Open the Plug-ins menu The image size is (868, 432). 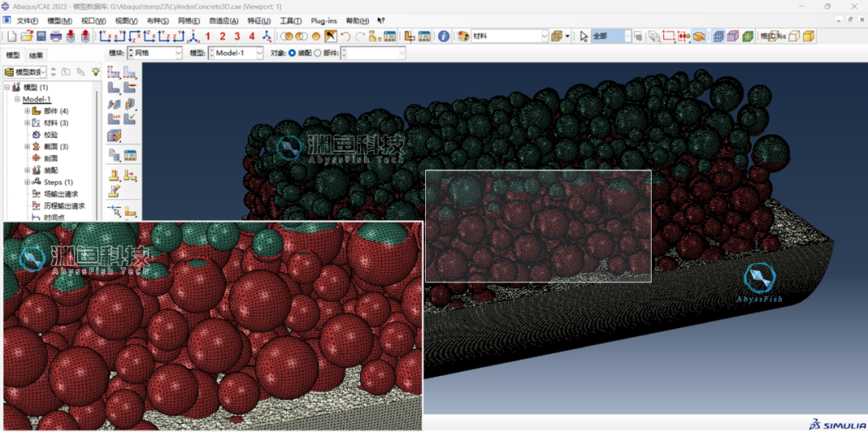pyautogui.click(x=324, y=21)
